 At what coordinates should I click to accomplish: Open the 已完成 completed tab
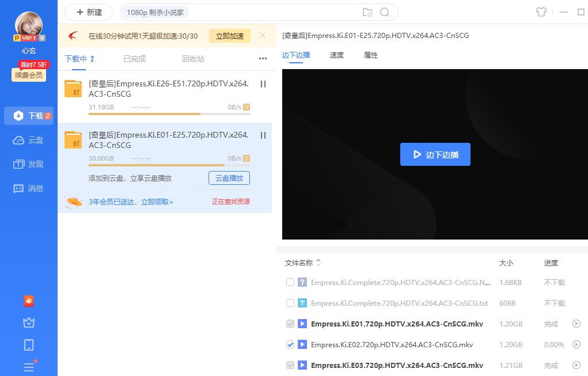tap(134, 58)
